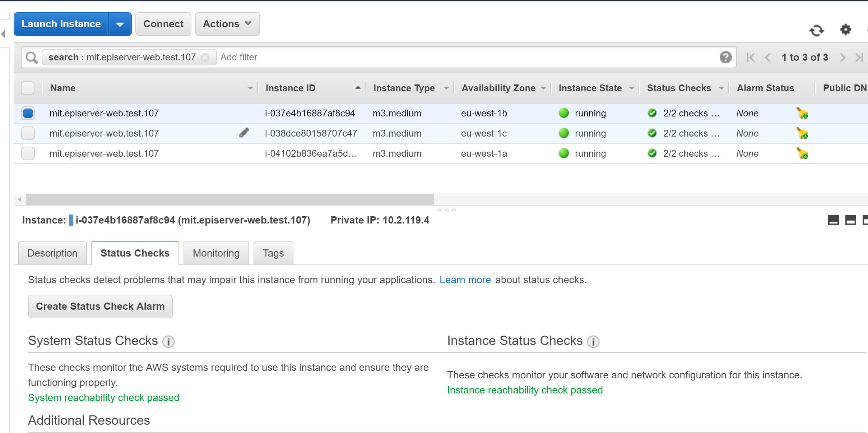
Task: Open the Name column filter dropdown
Action: (250, 88)
